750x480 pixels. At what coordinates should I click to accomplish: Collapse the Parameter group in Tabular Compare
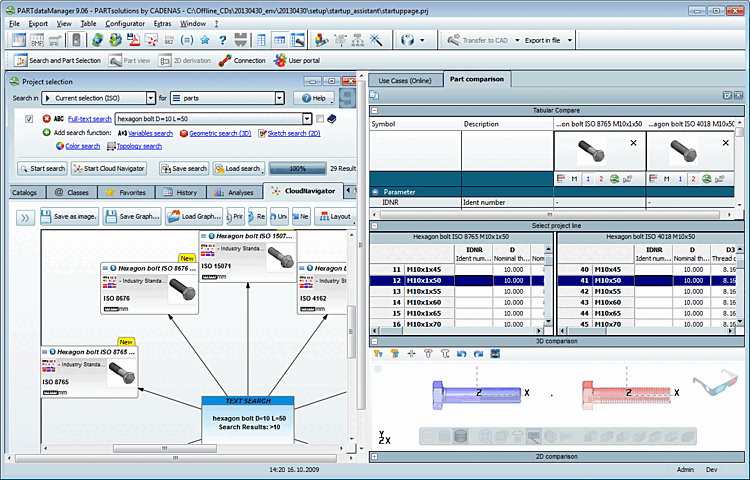[375, 192]
